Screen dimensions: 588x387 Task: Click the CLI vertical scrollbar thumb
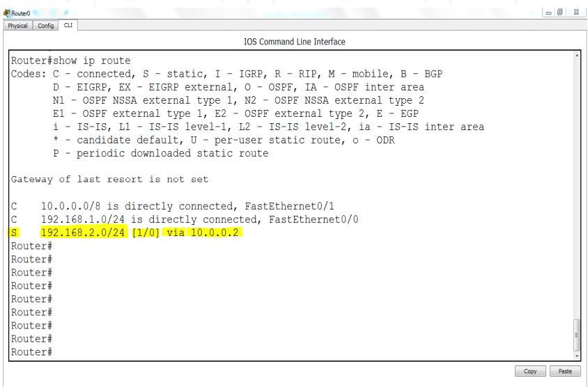[x=577, y=335]
